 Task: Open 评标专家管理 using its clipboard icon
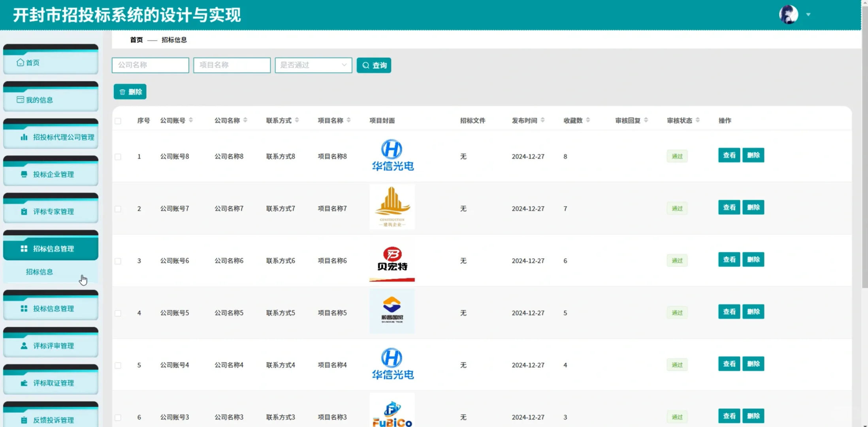coord(24,212)
